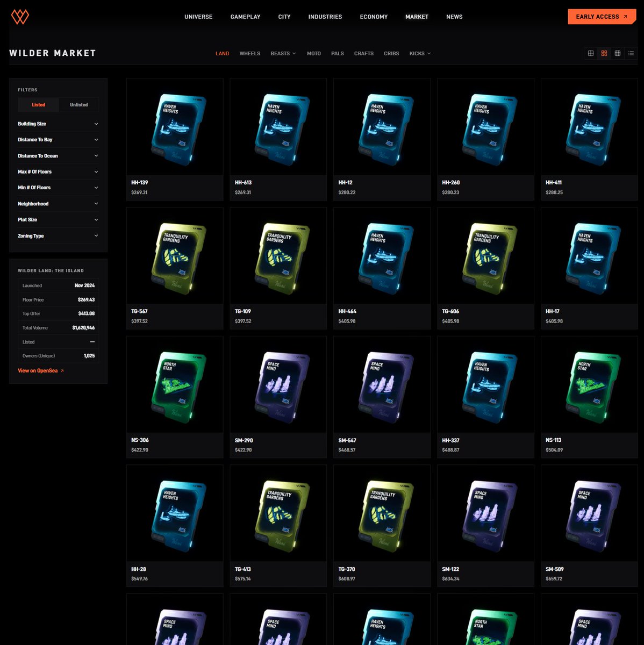Expand Max # Of Floors filter
Image resolution: width=644 pixels, height=645 pixels.
(58, 171)
